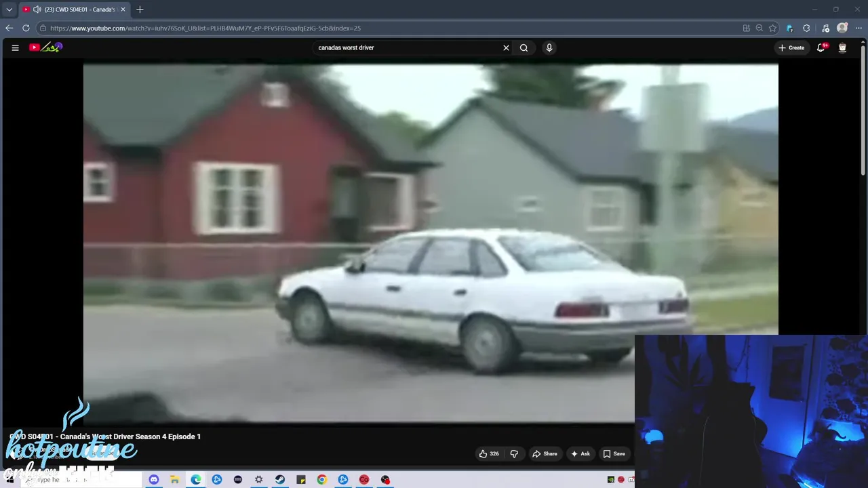868x488 pixels.
Task: Open browser Extensions puzzle menu
Action: click(x=806, y=28)
